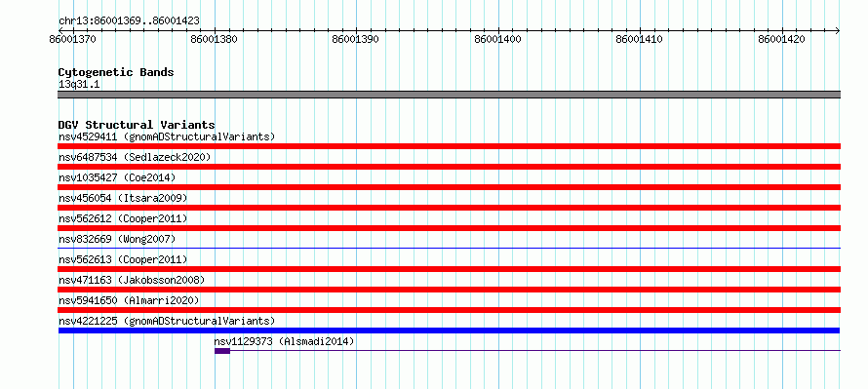
Task: Open variant nsv832669 (Wong2007) label
Action: (117, 239)
